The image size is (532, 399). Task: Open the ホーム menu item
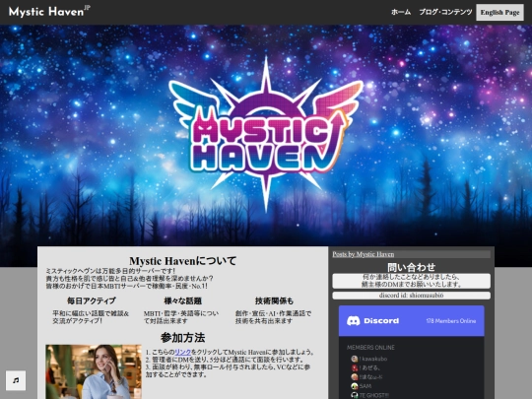(x=401, y=12)
